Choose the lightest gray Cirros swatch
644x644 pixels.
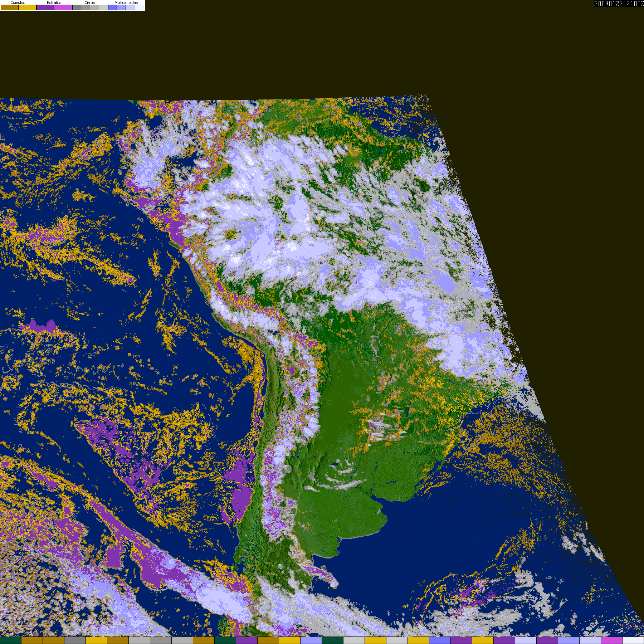[103, 7]
